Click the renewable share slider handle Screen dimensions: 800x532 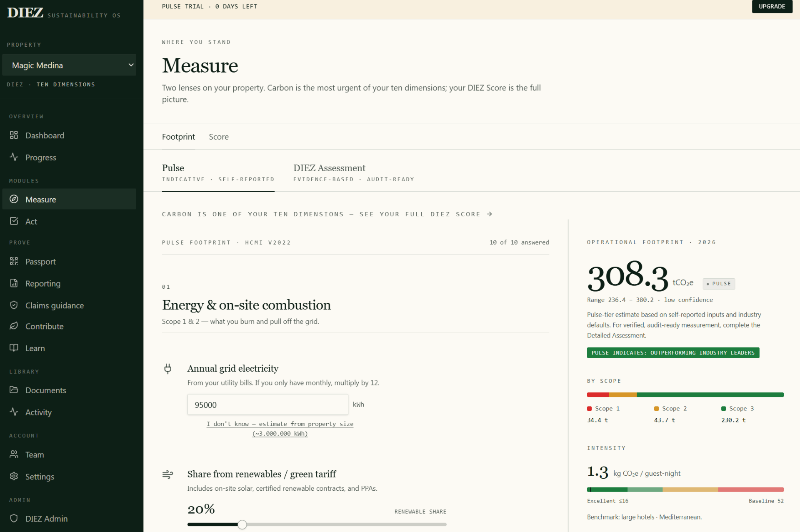pos(242,525)
